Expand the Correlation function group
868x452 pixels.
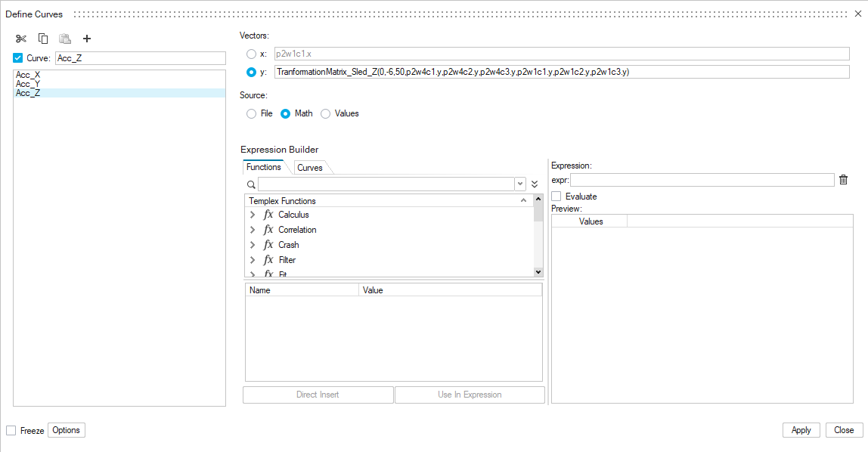pyautogui.click(x=253, y=230)
